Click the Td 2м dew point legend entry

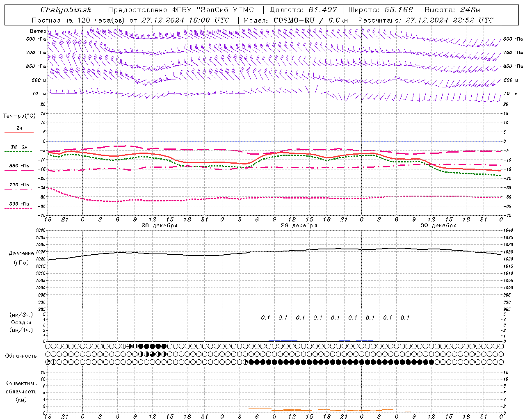click(x=19, y=147)
